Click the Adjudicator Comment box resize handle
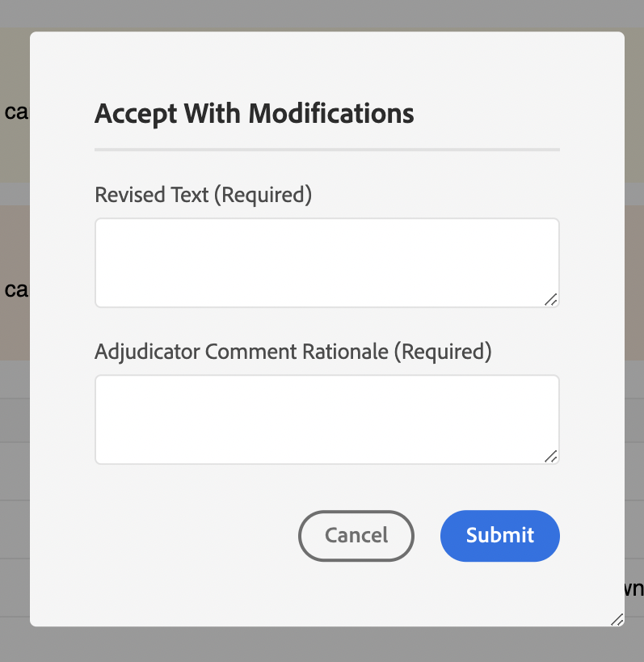Screen dimensions: 644x662 coord(551,456)
